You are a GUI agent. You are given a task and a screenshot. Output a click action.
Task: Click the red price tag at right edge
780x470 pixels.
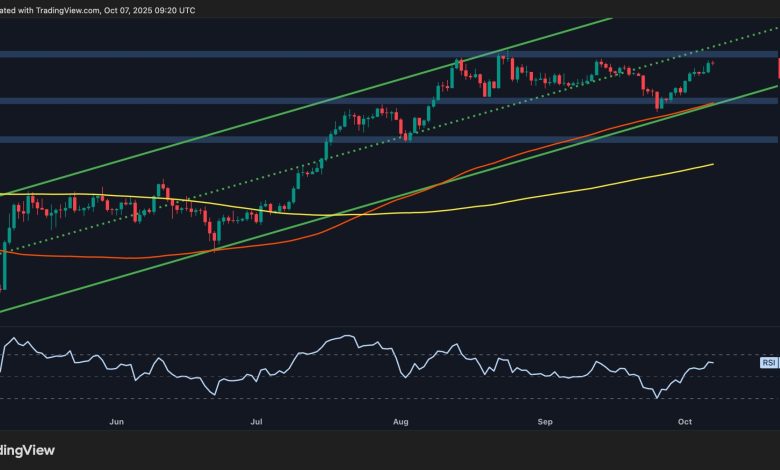pyautogui.click(x=777, y=67)
